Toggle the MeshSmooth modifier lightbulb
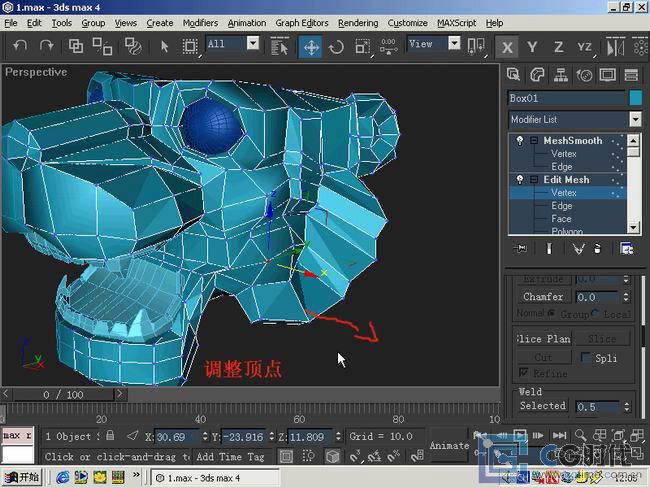The image size is (650, 488). coord(519,141)
